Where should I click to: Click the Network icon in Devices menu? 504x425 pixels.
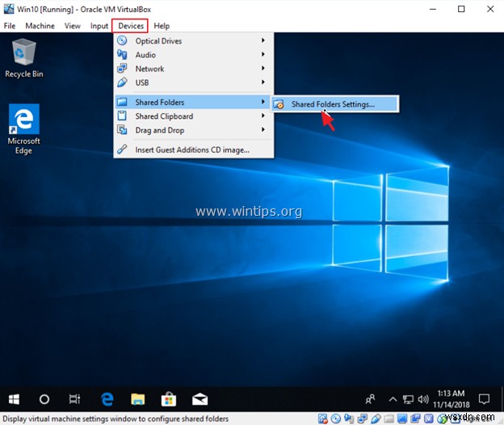pyautogui.click(x=122, y=68)
